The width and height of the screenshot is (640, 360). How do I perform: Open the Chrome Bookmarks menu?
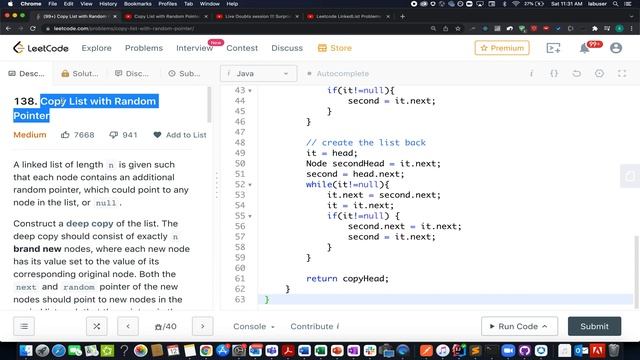pos(138,4)
